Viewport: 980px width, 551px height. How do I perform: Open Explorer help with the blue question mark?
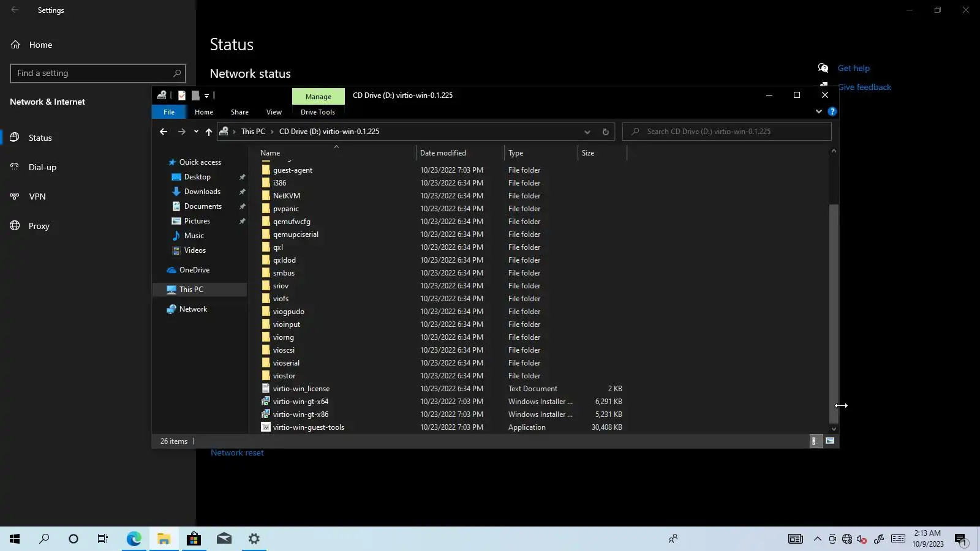(832, 111)
